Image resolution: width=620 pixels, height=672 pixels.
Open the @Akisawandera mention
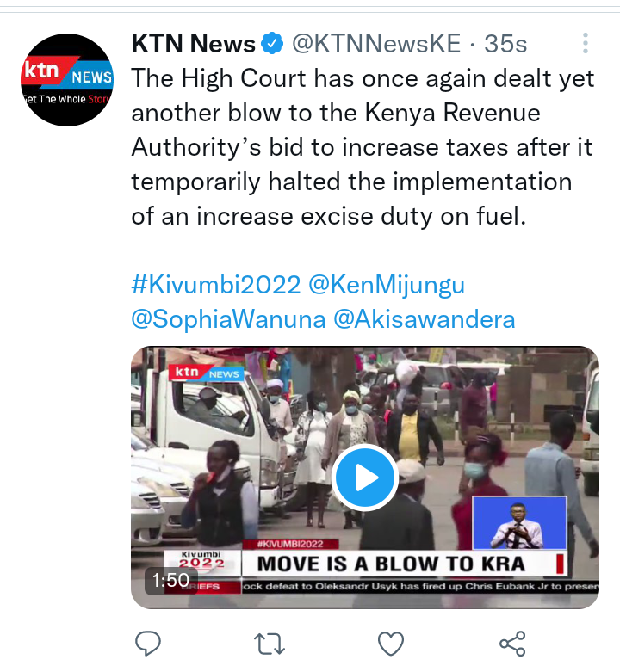coord(424,320)
